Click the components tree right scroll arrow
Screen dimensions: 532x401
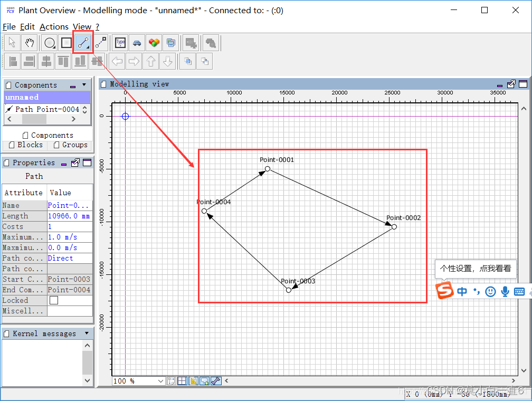(x=74, y=119)
